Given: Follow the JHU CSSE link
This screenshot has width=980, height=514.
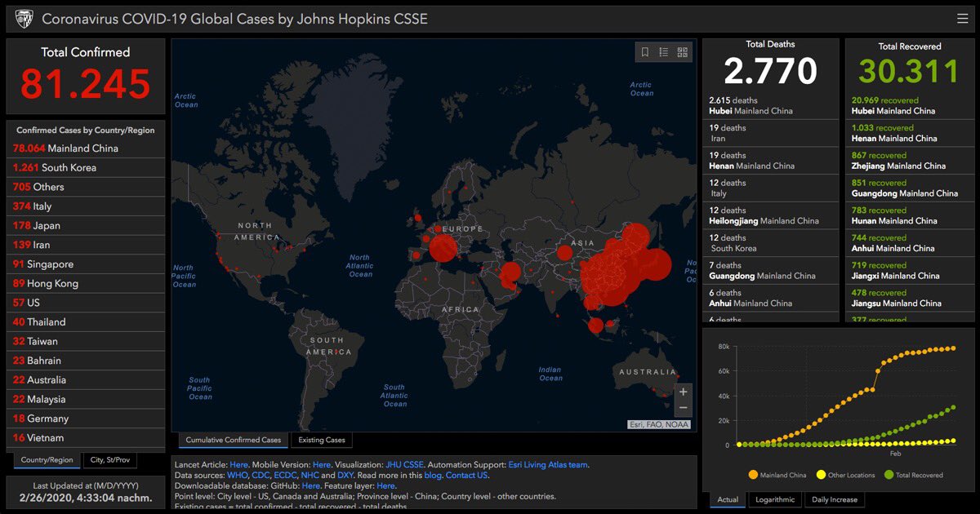Looking at the screenshot, I should [x=404, y=465].
